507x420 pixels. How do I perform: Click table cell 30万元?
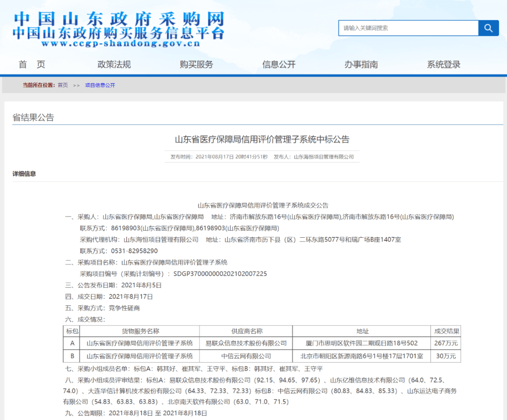(446, 356)
